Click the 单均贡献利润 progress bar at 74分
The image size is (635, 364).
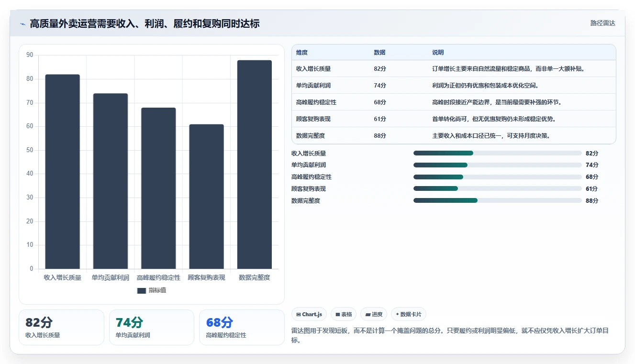[498, 165]
